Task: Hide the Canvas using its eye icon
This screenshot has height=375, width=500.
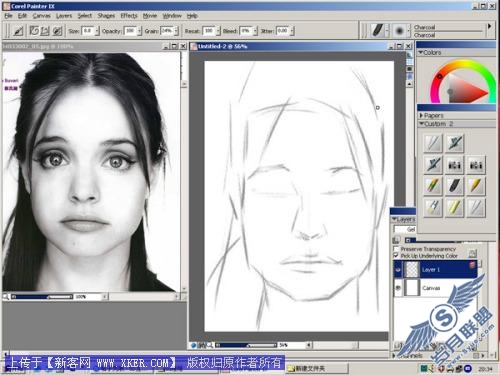Action: (398, 288)
